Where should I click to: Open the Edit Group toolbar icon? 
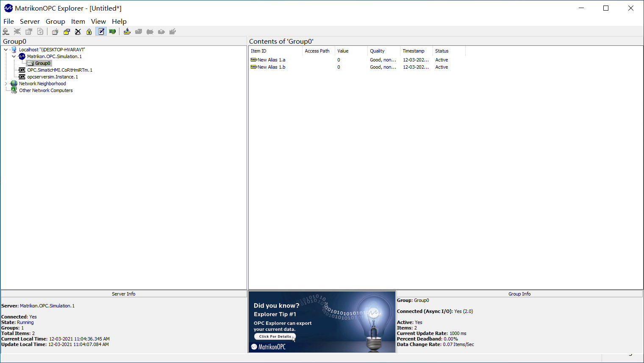coord(67,31)
